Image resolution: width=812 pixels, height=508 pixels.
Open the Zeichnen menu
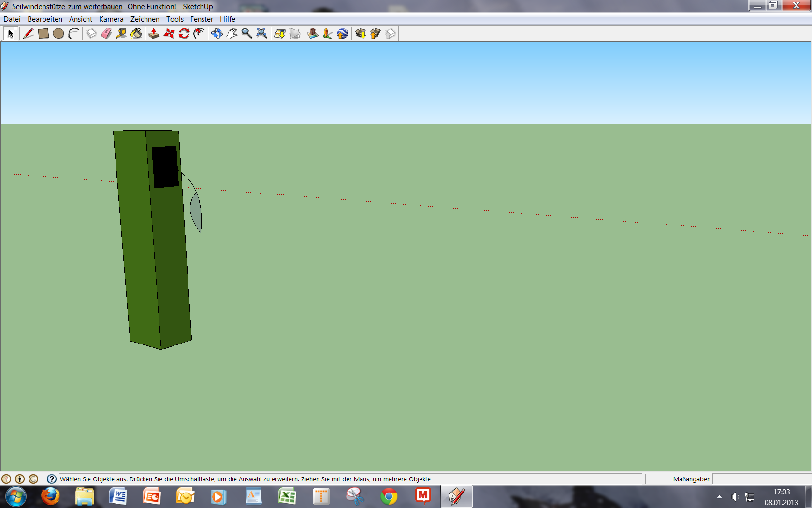coord(145,19)
